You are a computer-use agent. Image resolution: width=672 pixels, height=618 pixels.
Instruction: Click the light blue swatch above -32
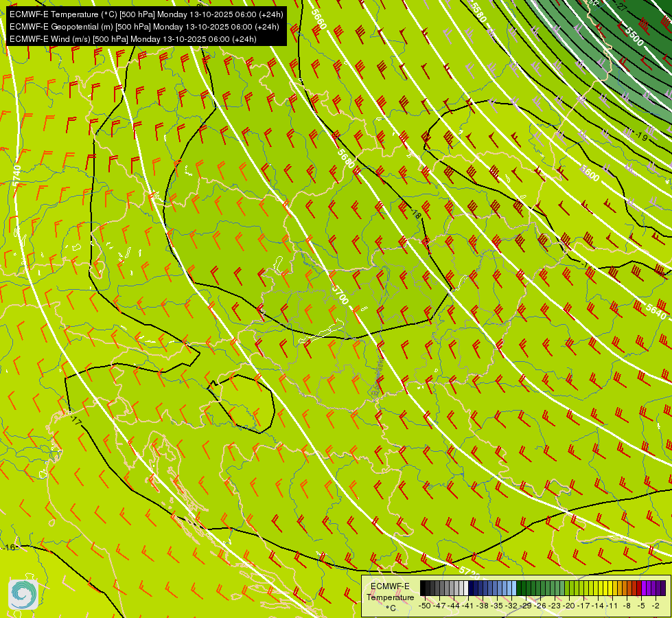click(514, 588)
